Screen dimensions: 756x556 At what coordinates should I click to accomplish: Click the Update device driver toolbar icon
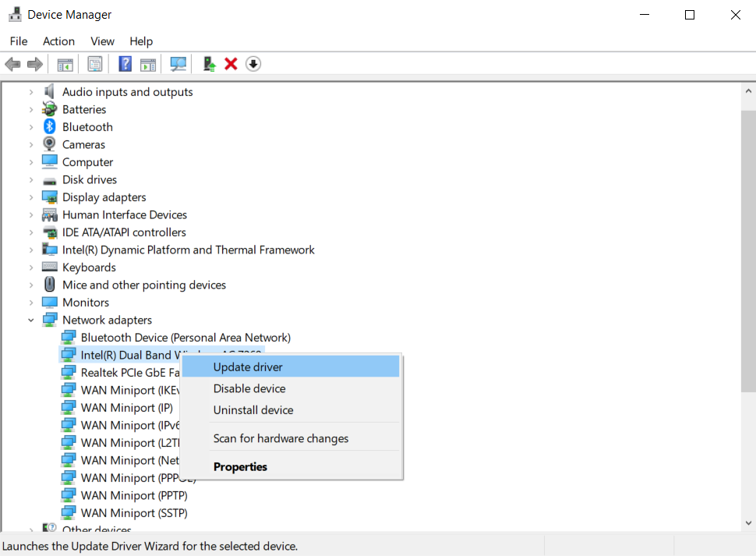pos(209,64)
